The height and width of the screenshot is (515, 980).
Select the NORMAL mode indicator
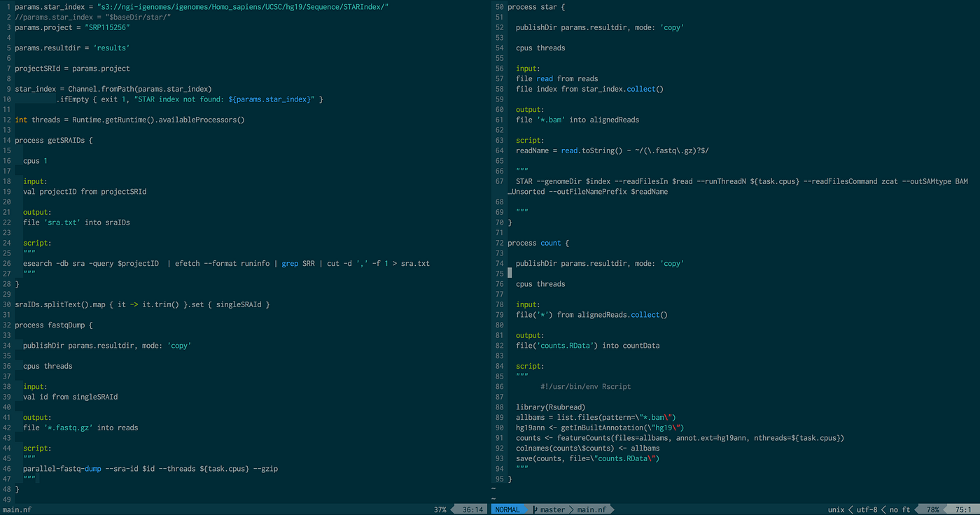(509, 509)
